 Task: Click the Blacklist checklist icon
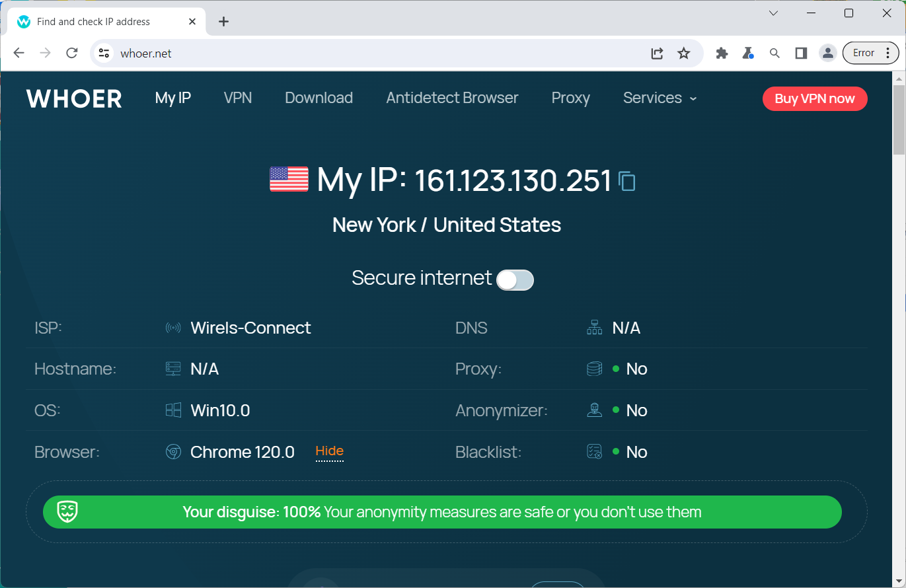[x=594, y=452]
